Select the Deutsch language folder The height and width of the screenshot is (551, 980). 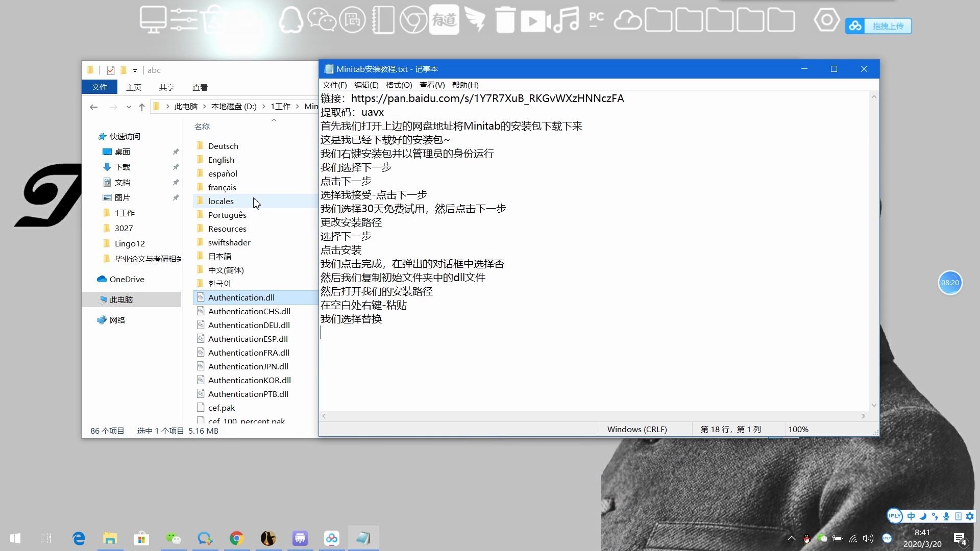tap(223, 146)
